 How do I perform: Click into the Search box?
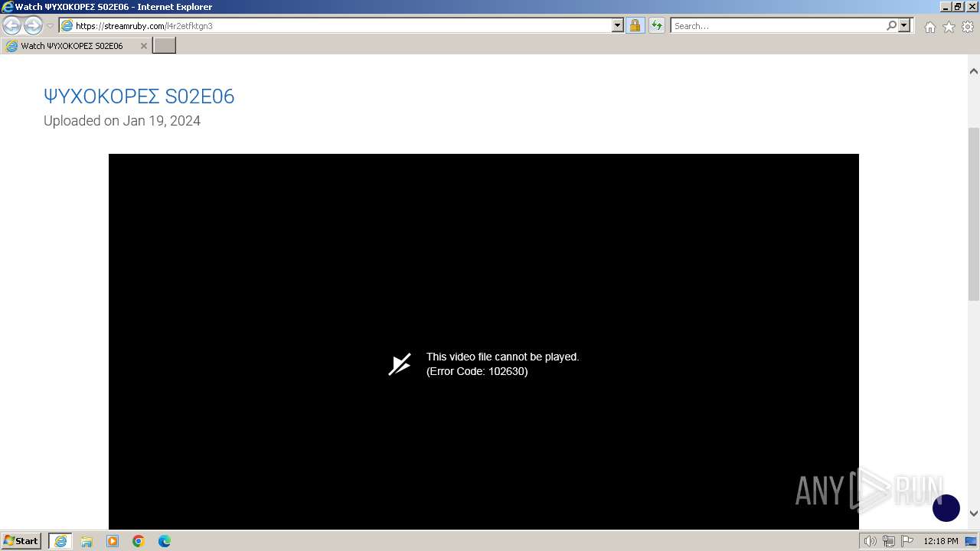coord(777,25)
